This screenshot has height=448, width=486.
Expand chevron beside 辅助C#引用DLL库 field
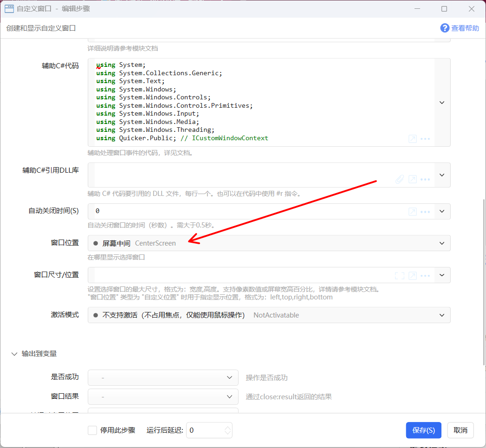442,175
